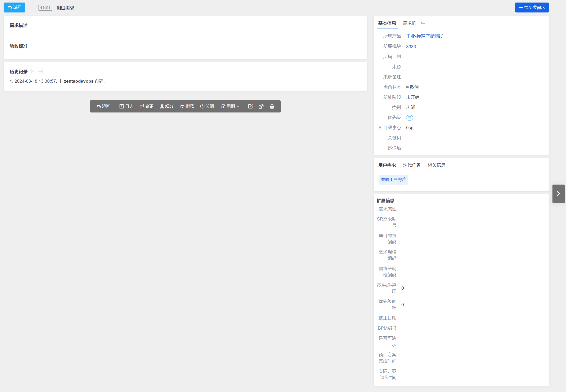Screen dimensions: 566x392
Task: Open the 日志 log action
Action: (x=126, y=106)
